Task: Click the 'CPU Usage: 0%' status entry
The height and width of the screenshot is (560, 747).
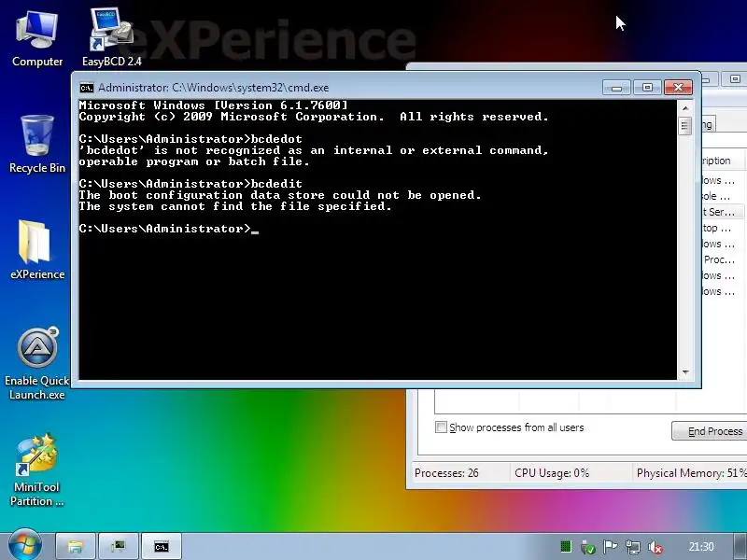Action: click(x=552, y=473)
